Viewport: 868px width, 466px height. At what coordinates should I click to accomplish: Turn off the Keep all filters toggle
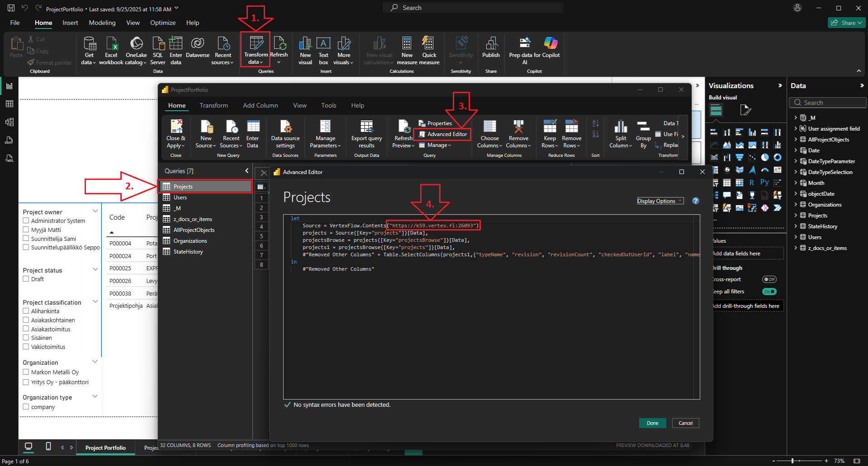[x=769, y=292]
